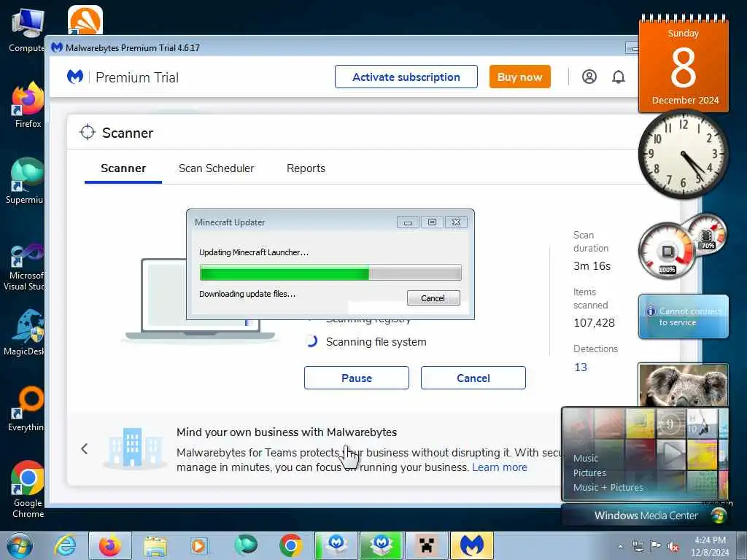Switch to Firefox in the taskbar
The width and height of the screenshot is (747, 560).
click(x=110, y=545)
